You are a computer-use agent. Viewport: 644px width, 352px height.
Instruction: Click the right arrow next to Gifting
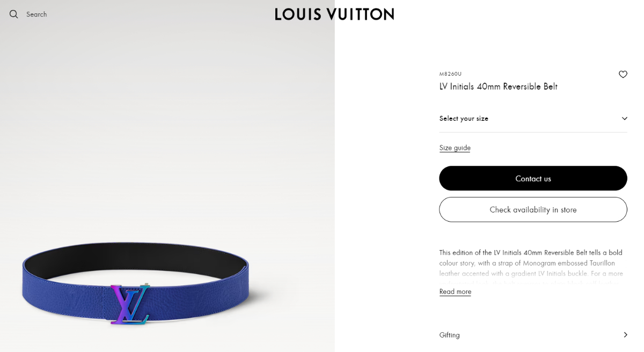coord(625,335)
